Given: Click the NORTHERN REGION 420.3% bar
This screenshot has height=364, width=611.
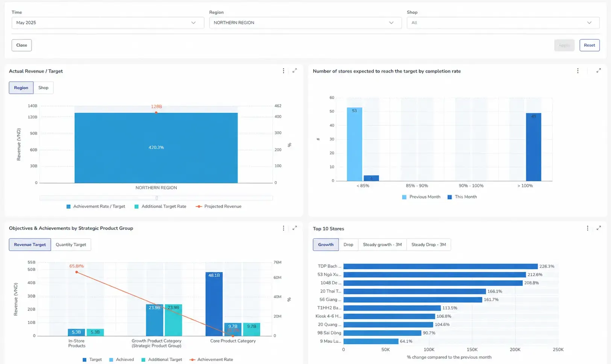Looking at the screenshot, I should [x=156, y=148].
